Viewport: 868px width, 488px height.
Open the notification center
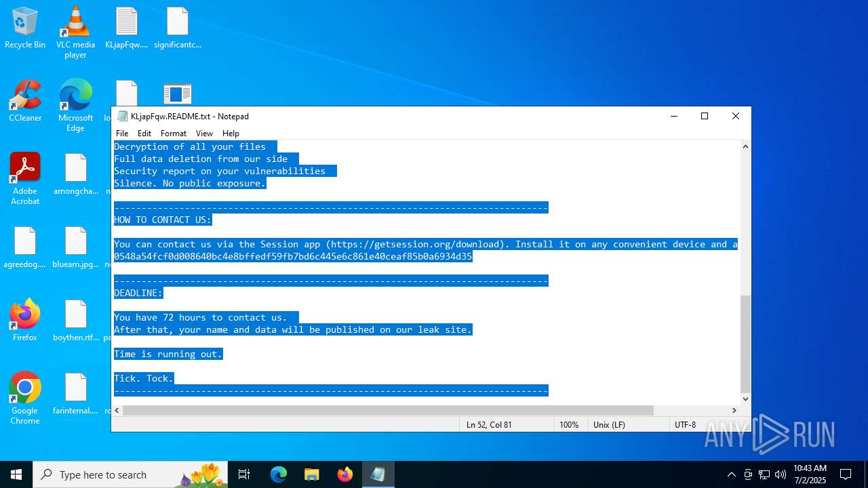click(846, 474)
